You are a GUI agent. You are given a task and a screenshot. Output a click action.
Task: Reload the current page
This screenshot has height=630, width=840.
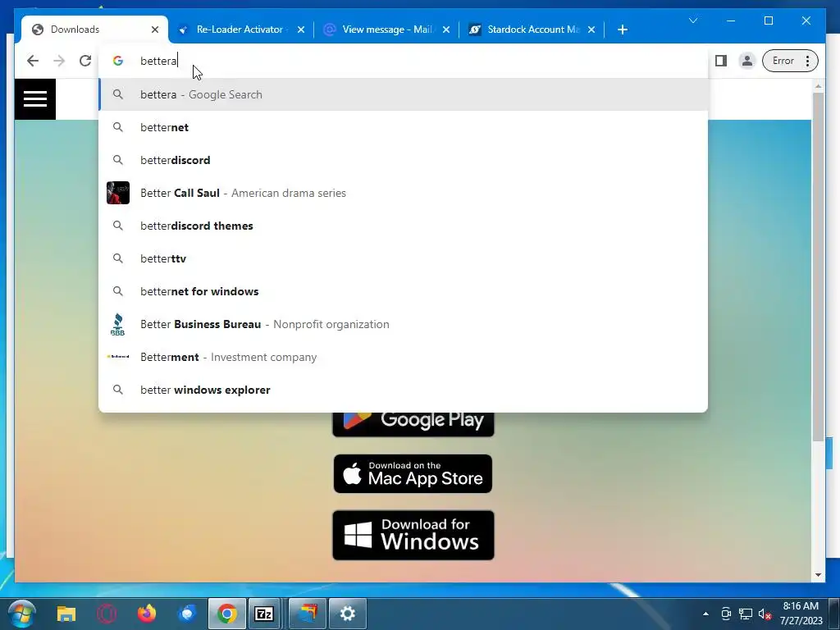click(85, 61)
